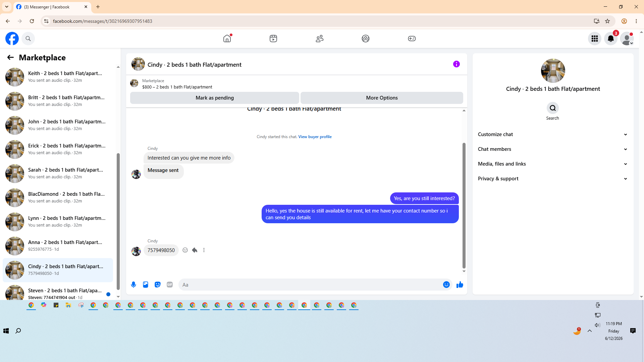The width and height of the screenshot is (644, 362).
Task: Open Steven's unread apartment conversation
Action: [58, 292]
